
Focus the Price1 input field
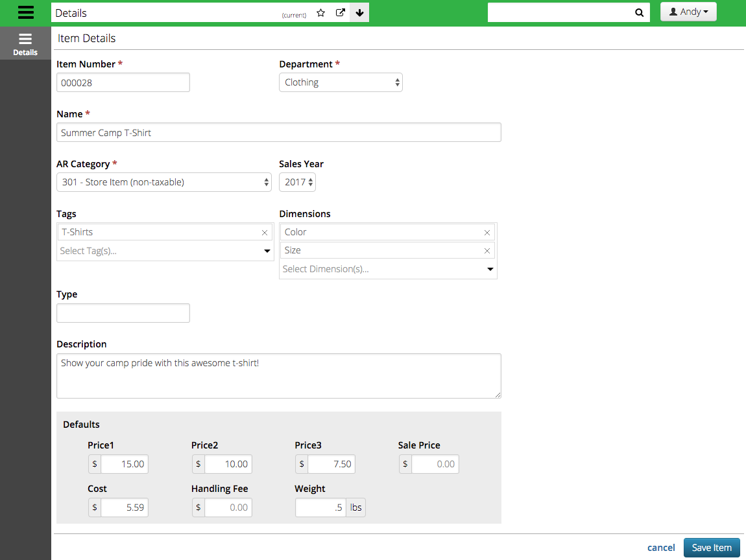tap(125, 464)
